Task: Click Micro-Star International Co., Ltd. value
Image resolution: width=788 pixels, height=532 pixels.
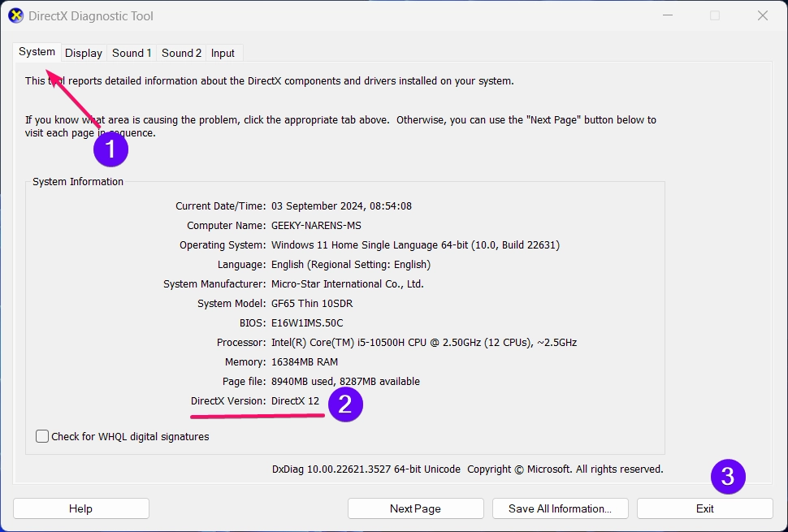Action: (347, 283)
